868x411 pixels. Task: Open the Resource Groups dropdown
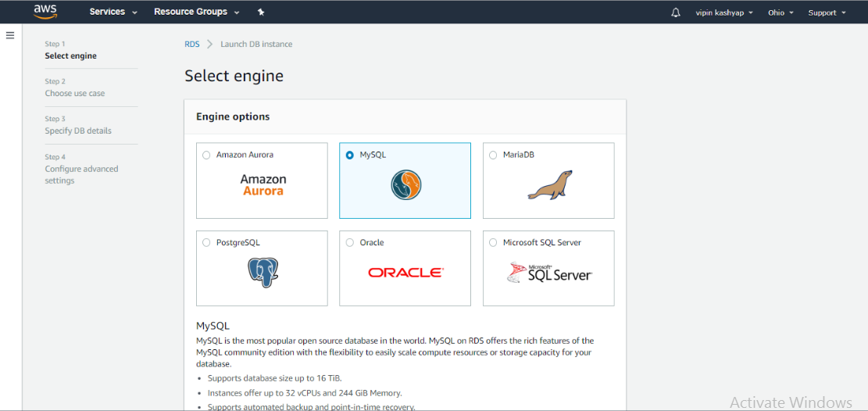(x=197, y=13)
